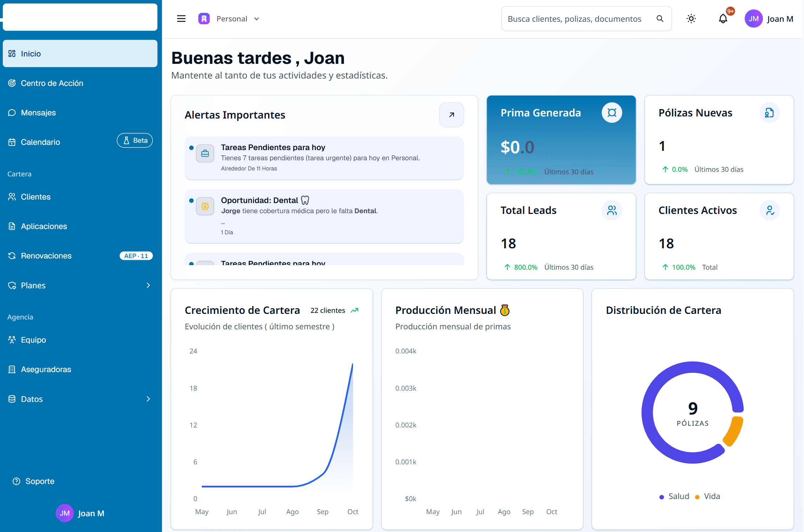The image size is (804, 532).
Task: Open Aseguradoras in sidebar
Action: [x=80, y=369]
